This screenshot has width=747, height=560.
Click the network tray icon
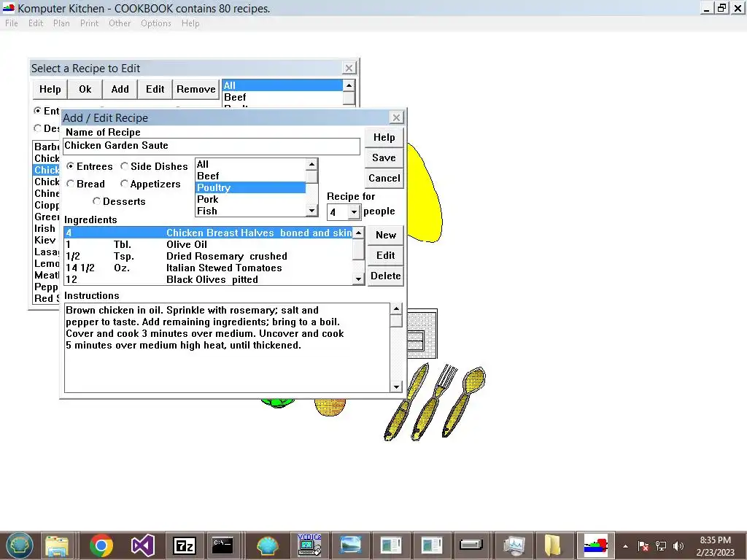point(661,546)
